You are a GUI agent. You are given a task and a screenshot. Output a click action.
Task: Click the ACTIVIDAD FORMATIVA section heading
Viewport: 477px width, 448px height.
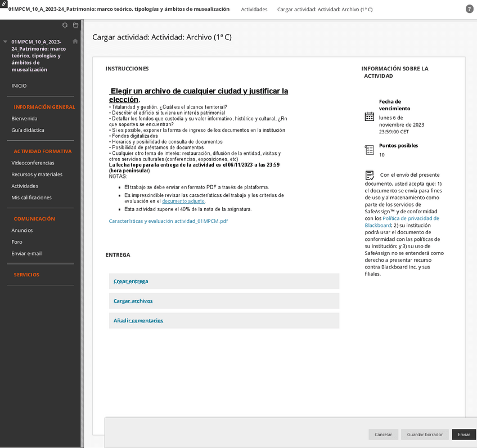(43, 151)
